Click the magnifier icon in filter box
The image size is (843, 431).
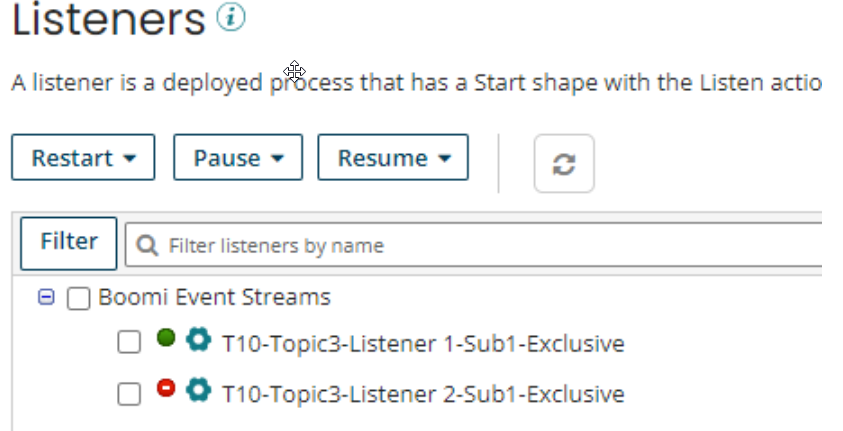148,245
